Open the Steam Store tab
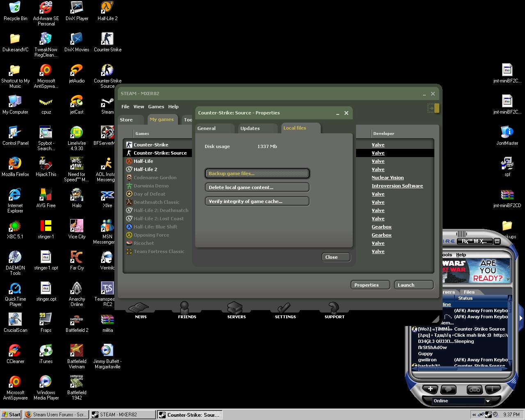The width and height of the screenshot is (525, 420). [126, 120]
